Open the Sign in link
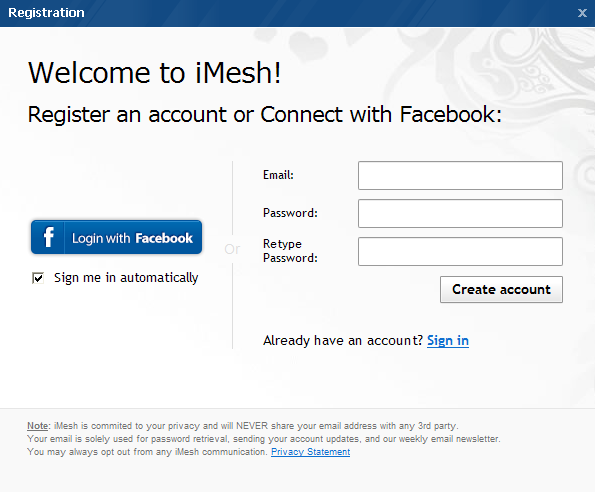Screen dimensions: 595x492 tap(448, 341)
